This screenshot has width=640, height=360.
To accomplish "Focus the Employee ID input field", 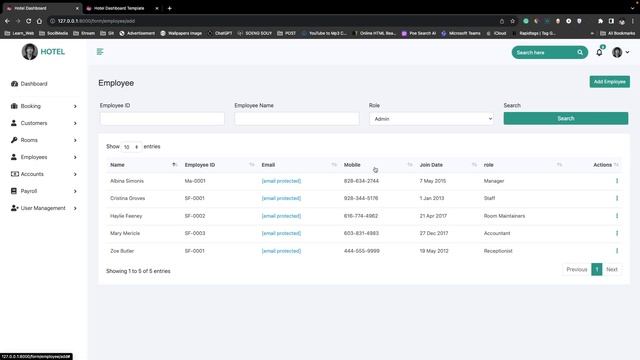I will pyautogui.click(x=162, y=119).
